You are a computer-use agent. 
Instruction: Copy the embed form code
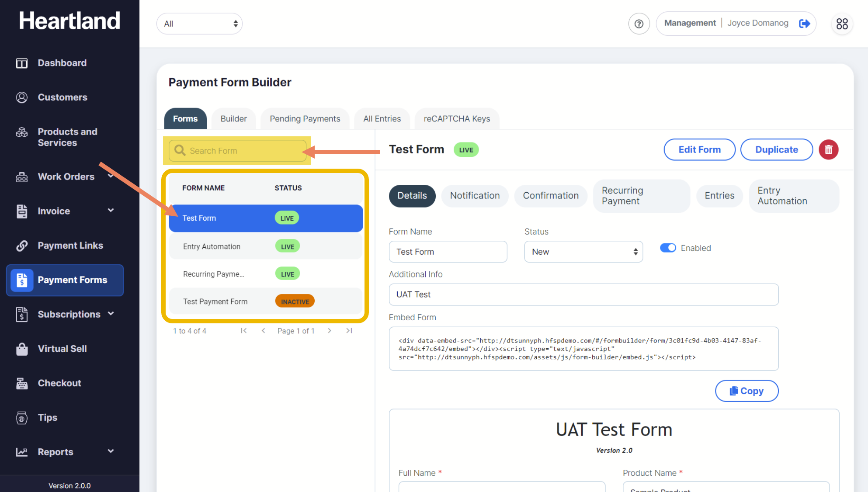pos(746,391)
